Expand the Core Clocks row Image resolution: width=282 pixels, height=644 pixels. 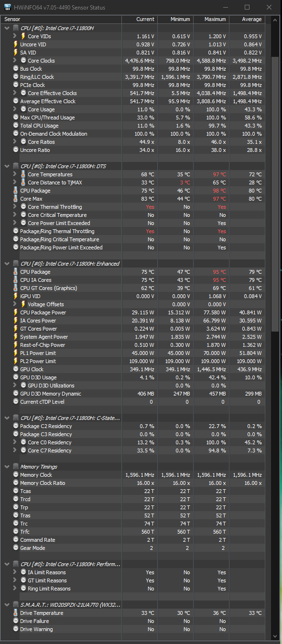click(x=15, y=61)
